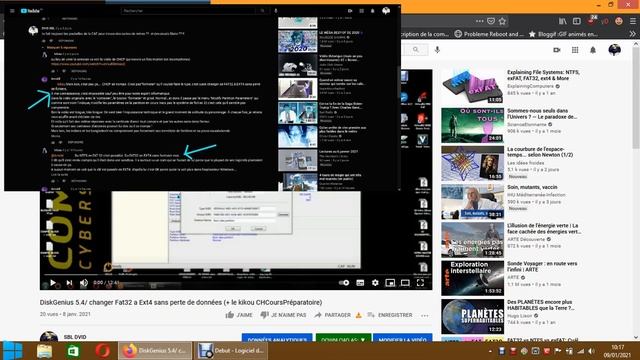The image size is (640, 360).
Task: Open the YouTube account avatar menu
Action: point(614,50)
